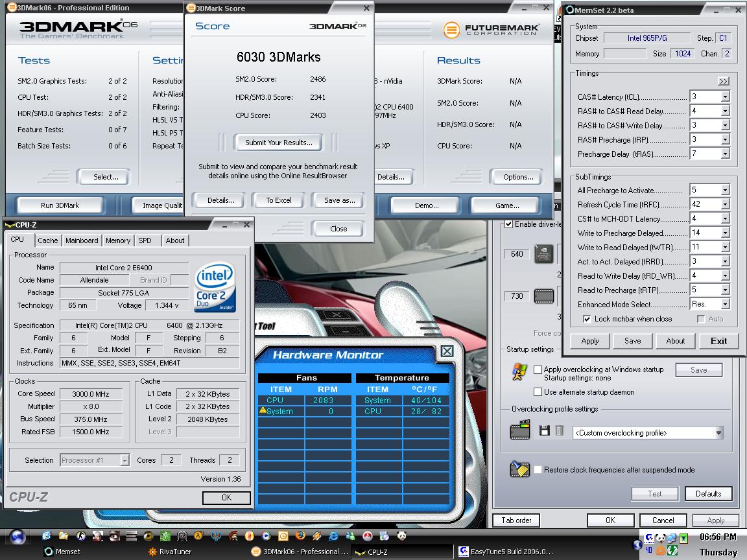Expand CAS# Latency (tCL) dropdown

(x=724, y=97)
